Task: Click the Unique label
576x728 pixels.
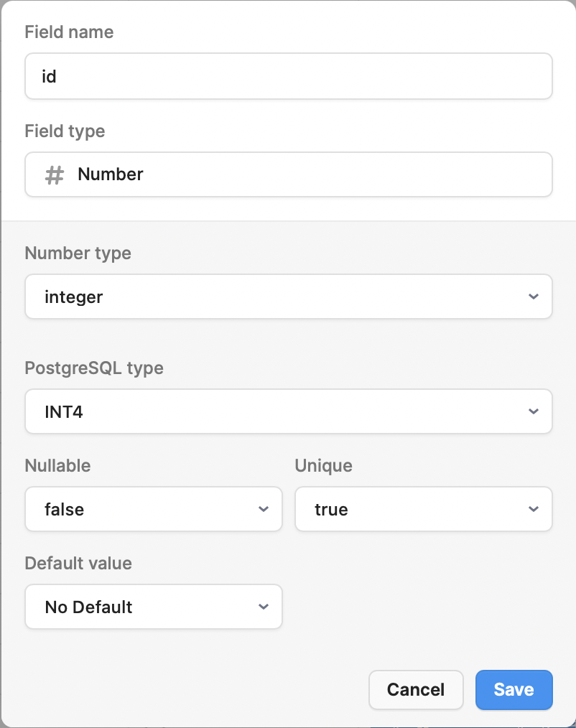Action: click(x=324, y=466)
